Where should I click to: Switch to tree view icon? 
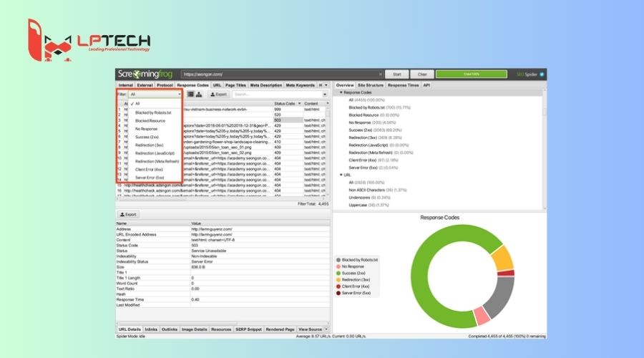pos(199,95)
